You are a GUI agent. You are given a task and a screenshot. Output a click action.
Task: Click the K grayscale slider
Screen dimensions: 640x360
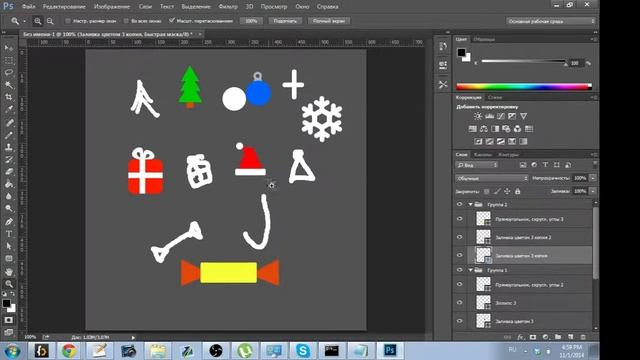[524, 61]
